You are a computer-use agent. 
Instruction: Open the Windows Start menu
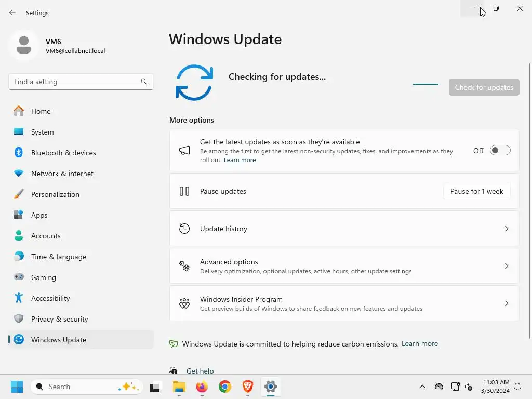(17, 387)
